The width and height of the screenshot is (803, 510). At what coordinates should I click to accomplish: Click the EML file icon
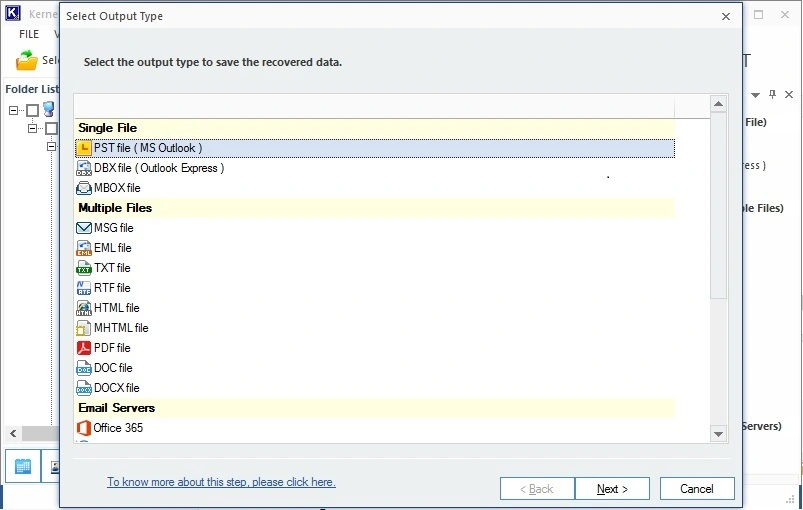(84, 248)
